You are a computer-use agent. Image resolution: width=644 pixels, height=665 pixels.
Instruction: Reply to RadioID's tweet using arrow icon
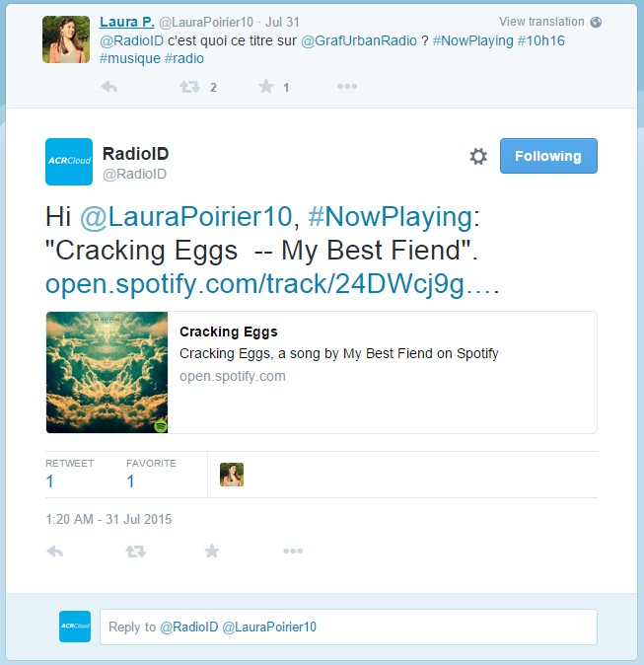55,551
